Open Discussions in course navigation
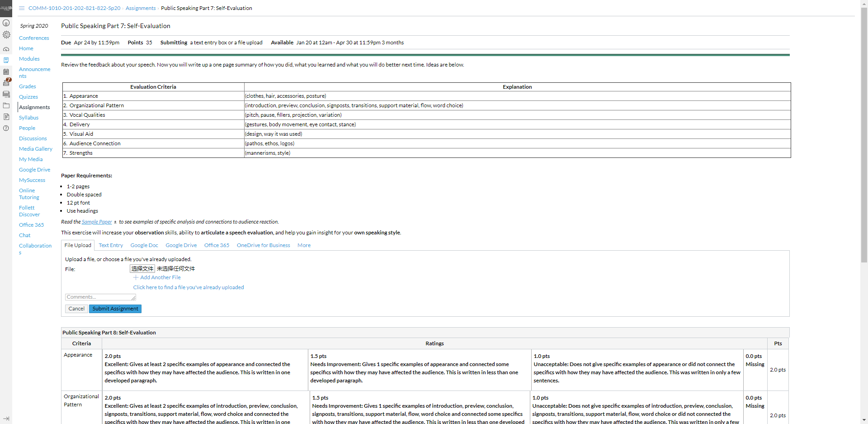Viewport: 868px width, 424px height. tap(33, 138)
